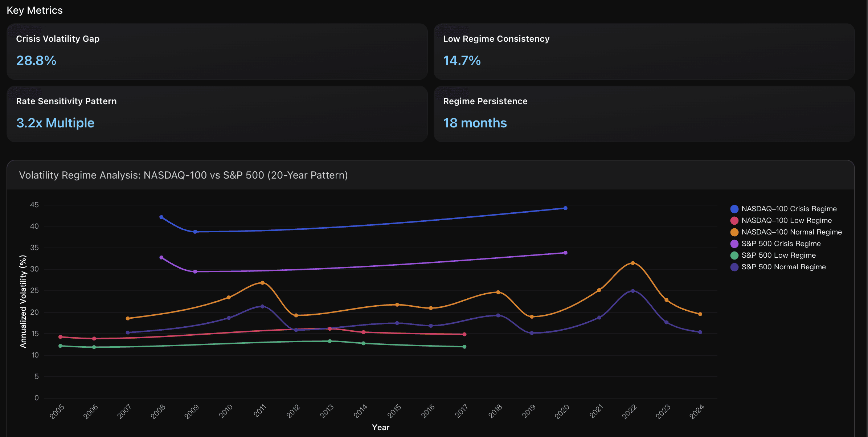Image resolution: width=868 pixels, height=437 pixels.
Task: Click NASDAQ-100 Normal data point at 2024
Action: (x=700, y=314)
